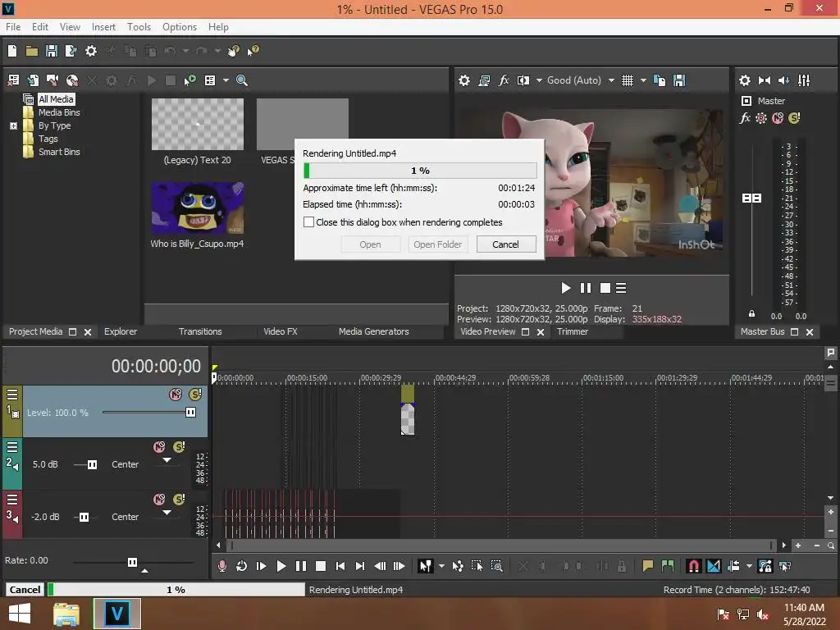Toggle split screen view in the preview

(x=523, y=80)
